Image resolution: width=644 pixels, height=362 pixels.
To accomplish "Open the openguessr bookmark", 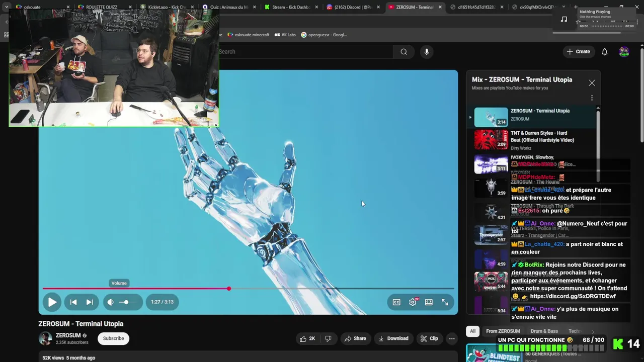I will tap(324, 35).
